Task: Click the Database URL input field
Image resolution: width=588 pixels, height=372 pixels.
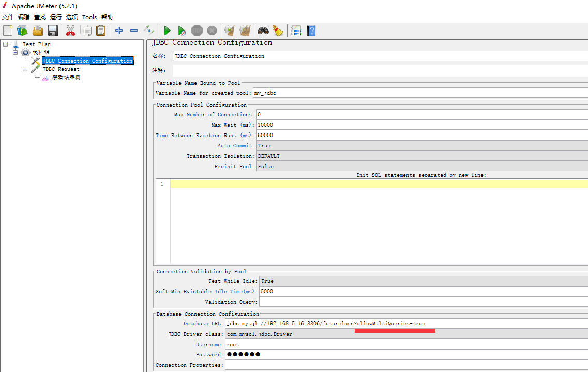Action: point(406,324)
